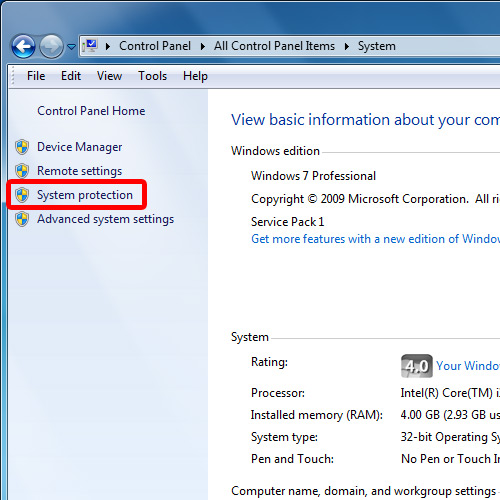The height and width of the screenshot is (500, 500).
Task: Open Device Manager link
Action: (x=79, y=147)
